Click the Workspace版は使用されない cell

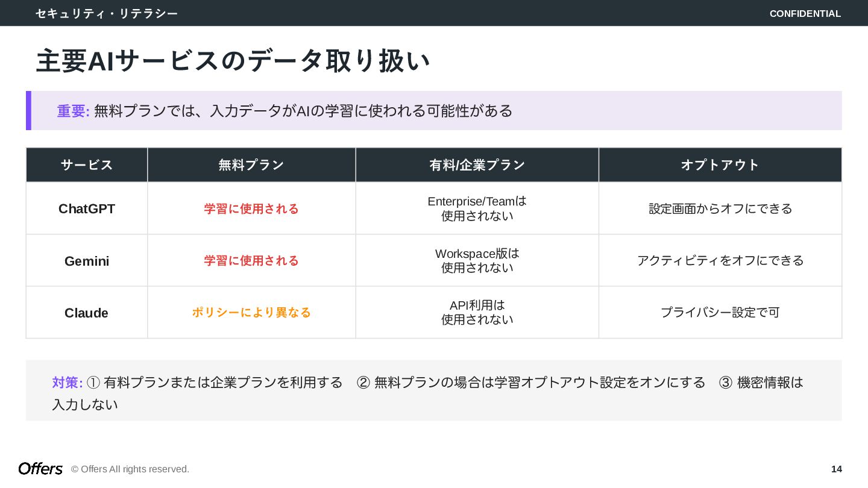477,260
